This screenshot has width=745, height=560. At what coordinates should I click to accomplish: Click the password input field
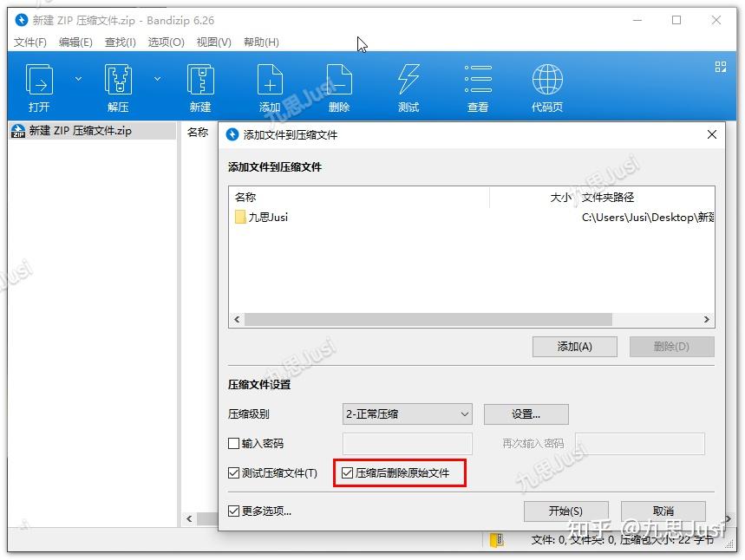[x=407, y=443]
